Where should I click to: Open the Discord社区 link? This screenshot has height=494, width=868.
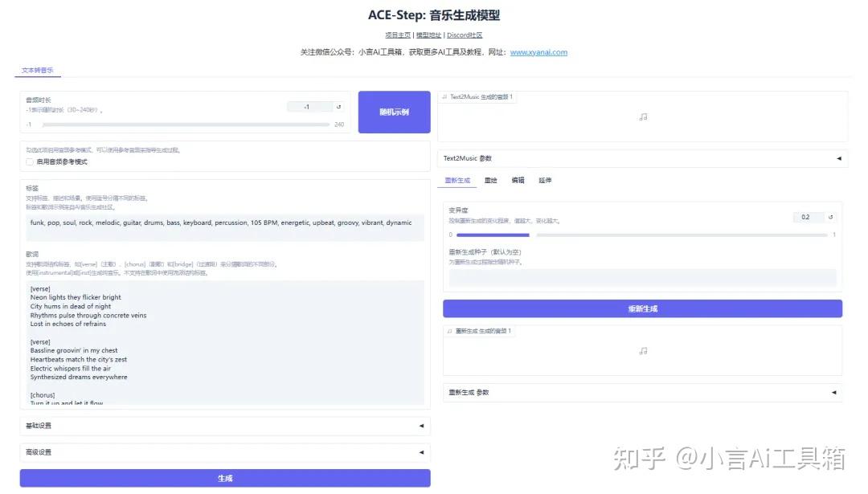(465, 35)
